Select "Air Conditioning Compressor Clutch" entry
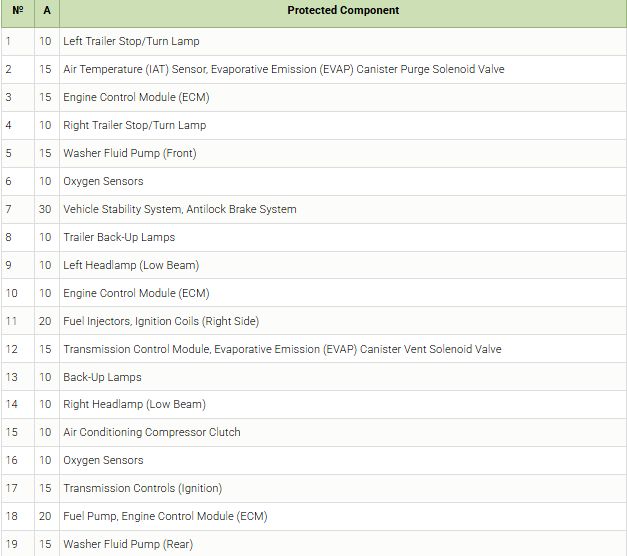 151,432
